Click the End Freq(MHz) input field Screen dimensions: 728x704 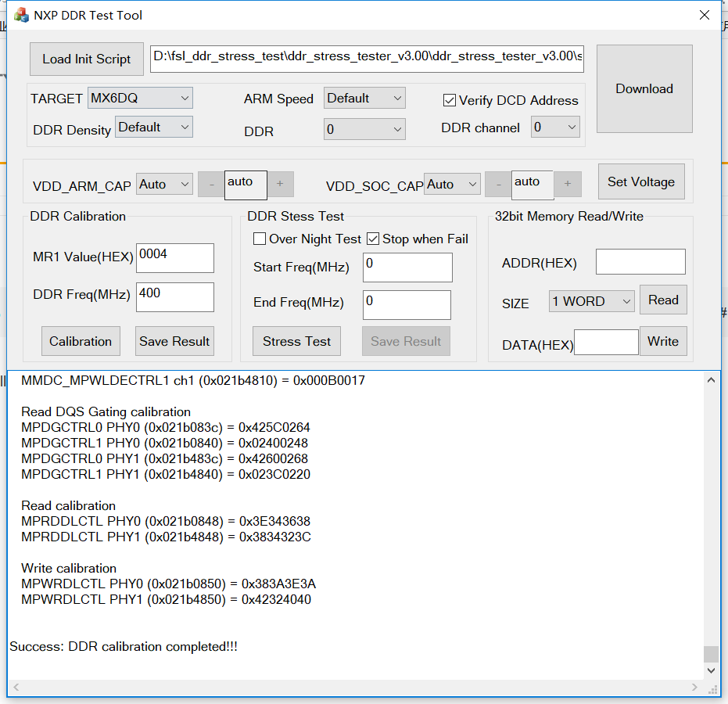coord(407,304)
